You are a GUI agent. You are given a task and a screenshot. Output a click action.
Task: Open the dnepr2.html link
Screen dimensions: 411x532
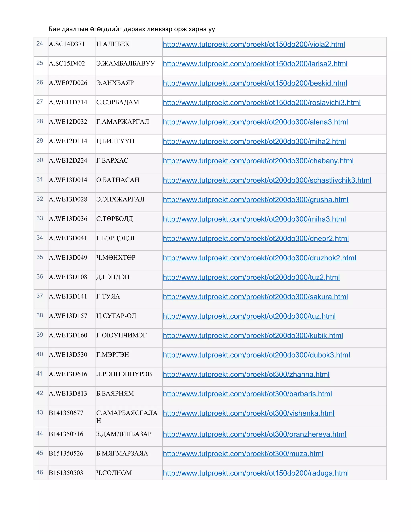pyautogui.click(x=256, y=238)
